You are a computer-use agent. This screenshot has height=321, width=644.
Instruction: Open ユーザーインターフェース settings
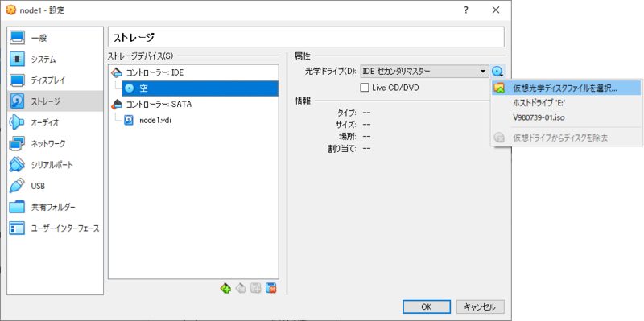[x=55, y=228]
